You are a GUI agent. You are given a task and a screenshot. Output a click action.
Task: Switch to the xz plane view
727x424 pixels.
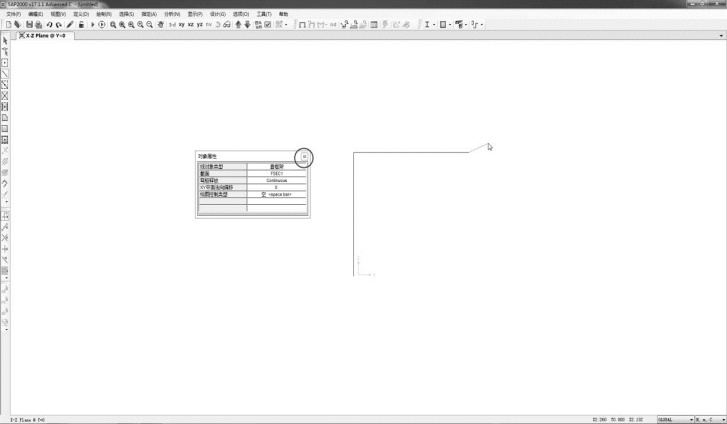(x=191, y=25)
